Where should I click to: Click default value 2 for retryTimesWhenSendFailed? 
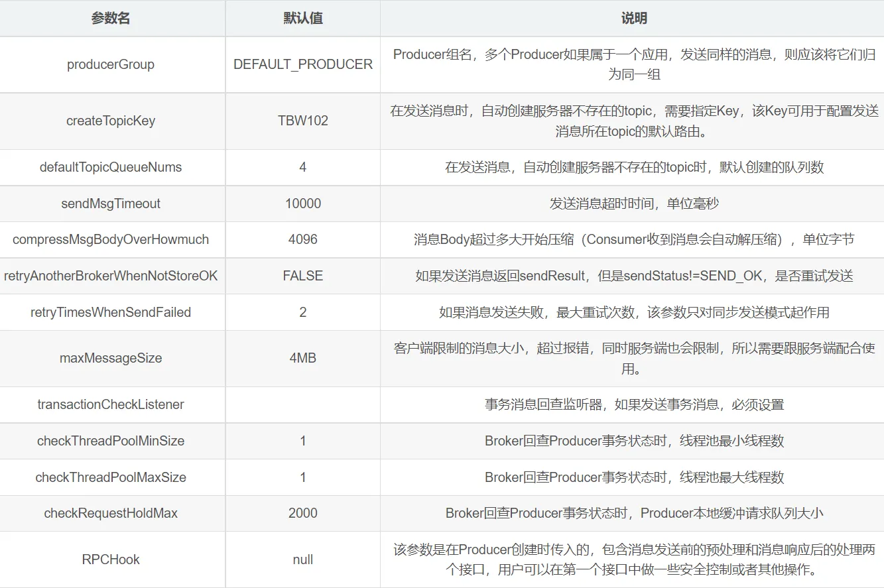click(303, 312)
